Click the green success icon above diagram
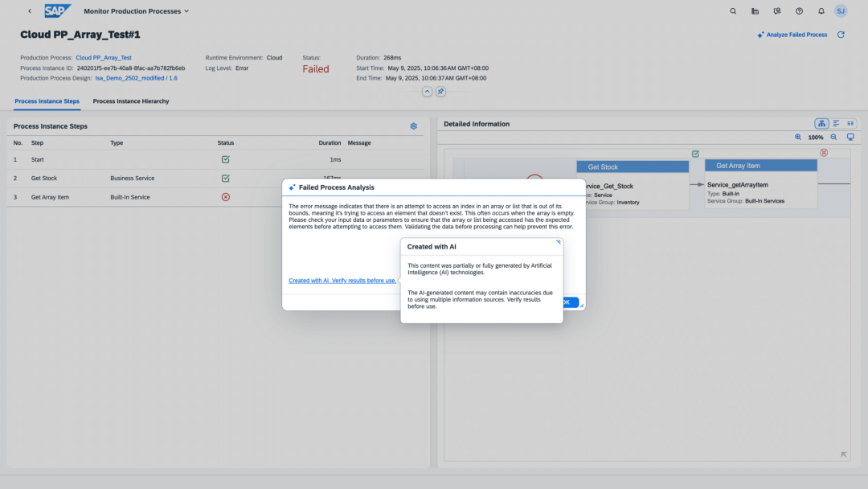Image resolution: width=868 pixels, height=489 pixels. [x=695, y=154]
